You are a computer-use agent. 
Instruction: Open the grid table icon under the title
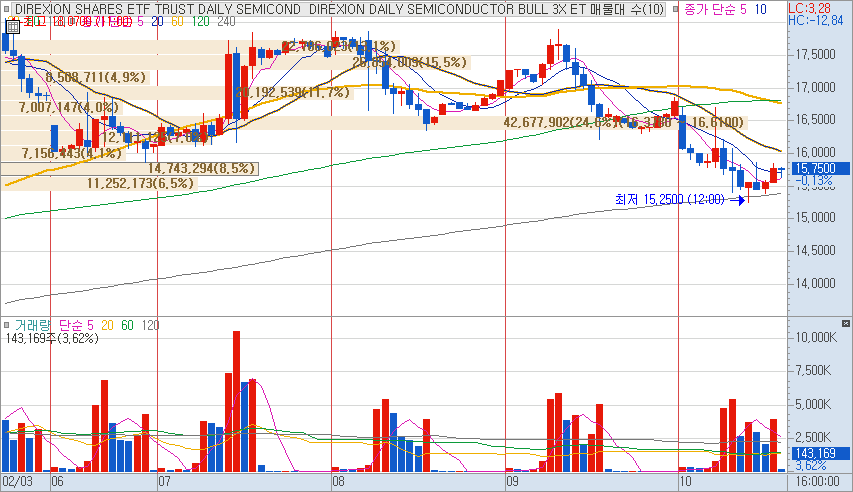tap(13, 26)
